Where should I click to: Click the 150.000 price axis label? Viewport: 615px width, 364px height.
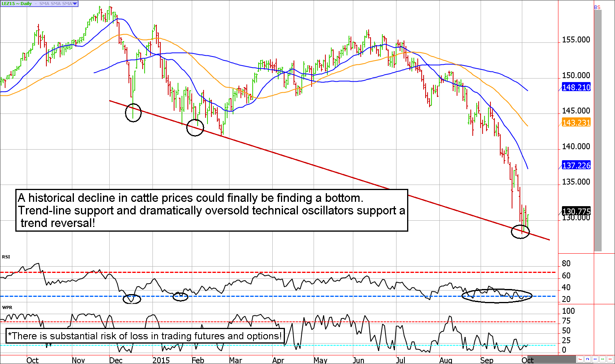click(576, 75)
